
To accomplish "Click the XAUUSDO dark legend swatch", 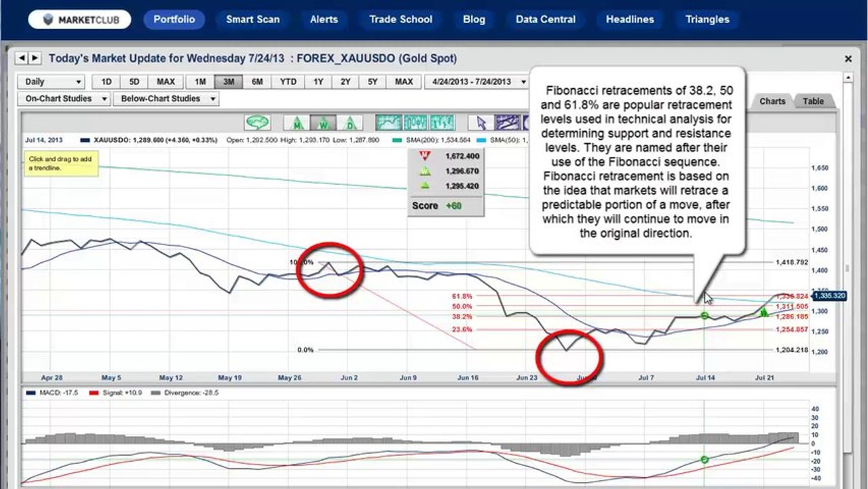I will pyautogui.click(x=84, y=140).
